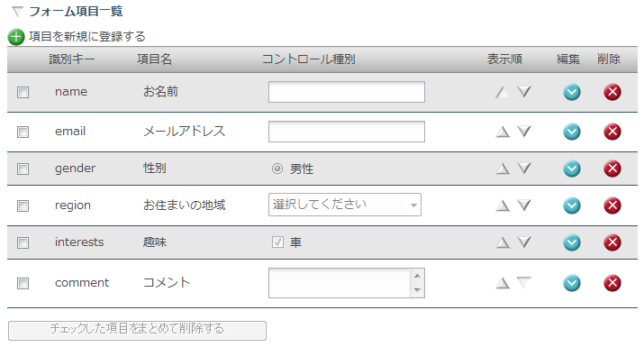
Task: Move comment row up in display order
Action: click(x=503, y=283)
